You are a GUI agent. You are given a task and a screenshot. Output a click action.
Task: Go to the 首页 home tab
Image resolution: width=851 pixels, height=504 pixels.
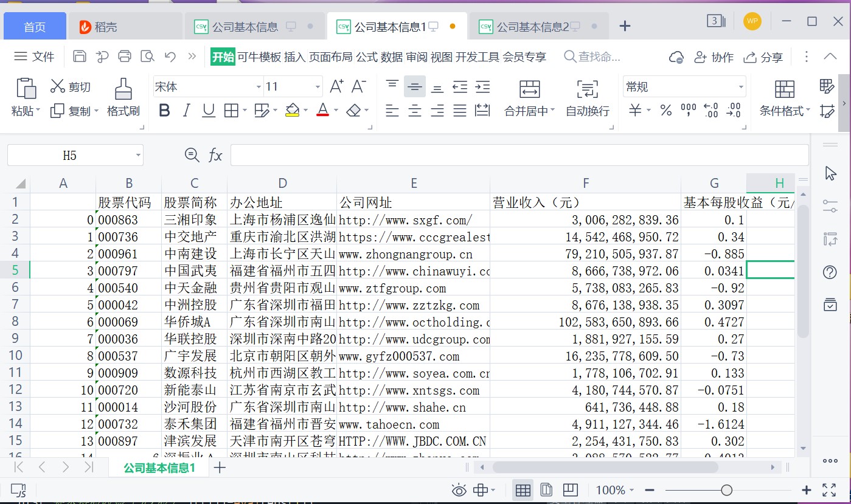point(35,27)
